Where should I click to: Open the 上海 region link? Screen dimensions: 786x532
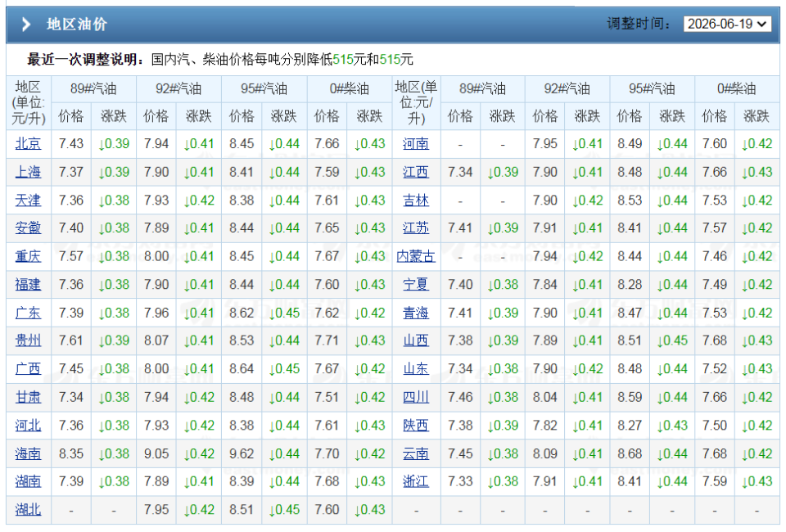28,172
